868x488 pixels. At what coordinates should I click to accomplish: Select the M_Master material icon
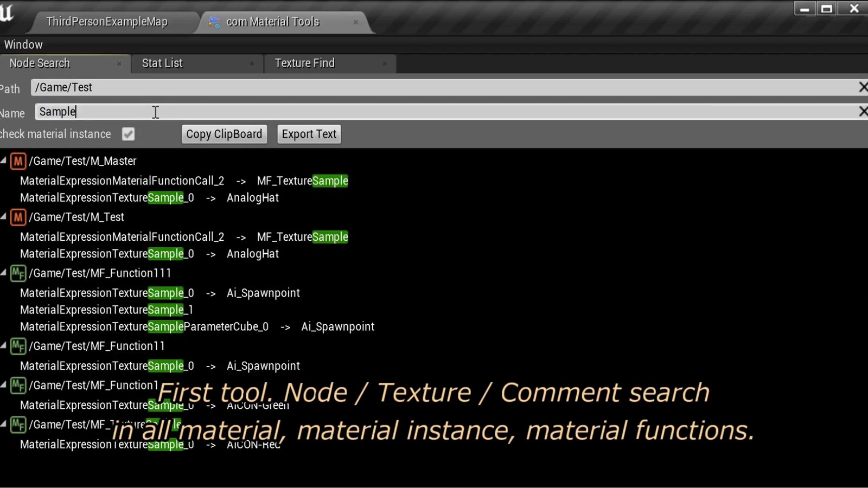pos(17,160)
